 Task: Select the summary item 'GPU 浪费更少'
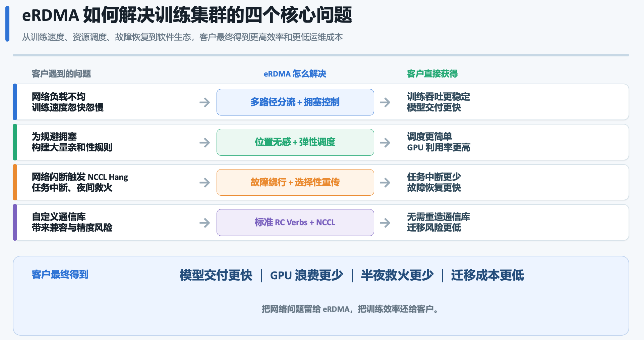point(307,275)
